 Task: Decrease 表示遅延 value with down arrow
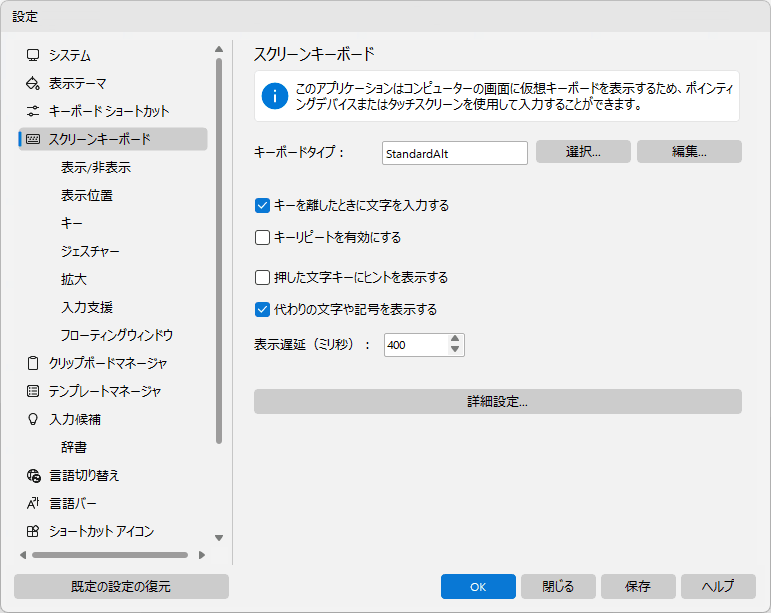click(x=455, y=350)
